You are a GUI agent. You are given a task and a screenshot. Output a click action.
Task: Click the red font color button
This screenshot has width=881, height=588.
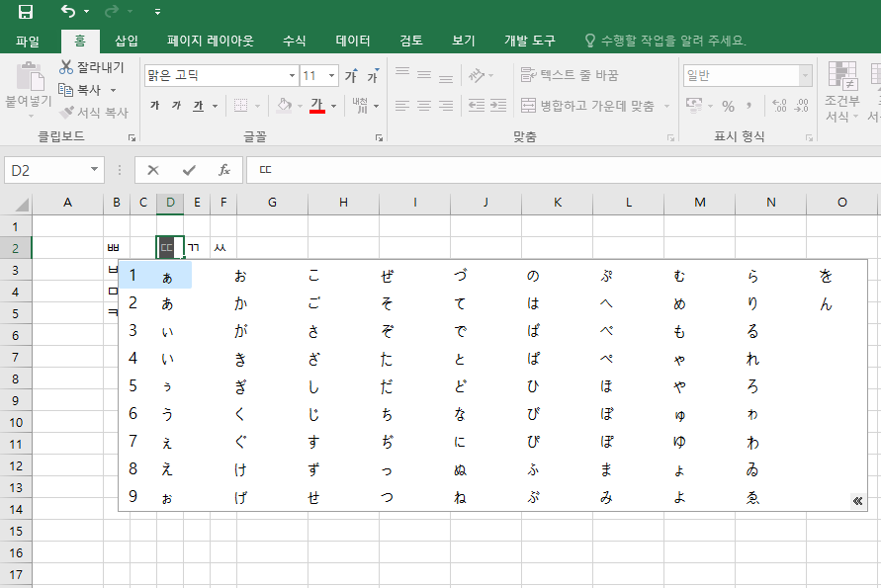(x=317, y=105)
